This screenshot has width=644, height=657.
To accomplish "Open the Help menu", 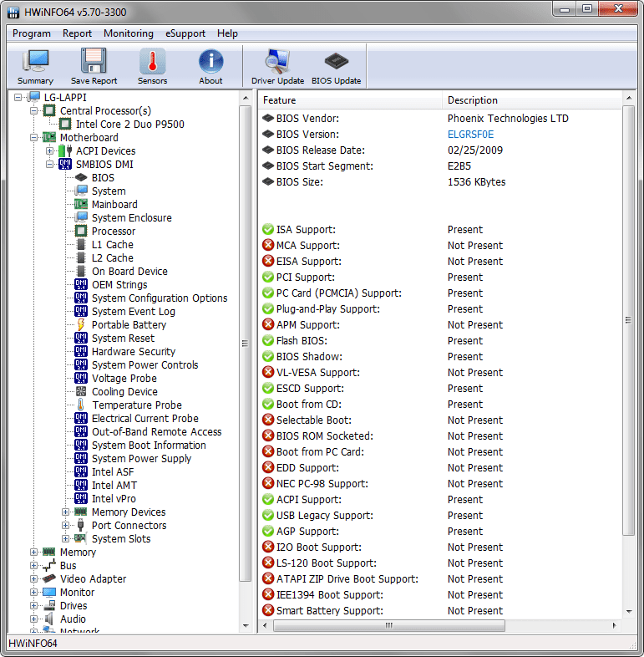I will (227, 33).
